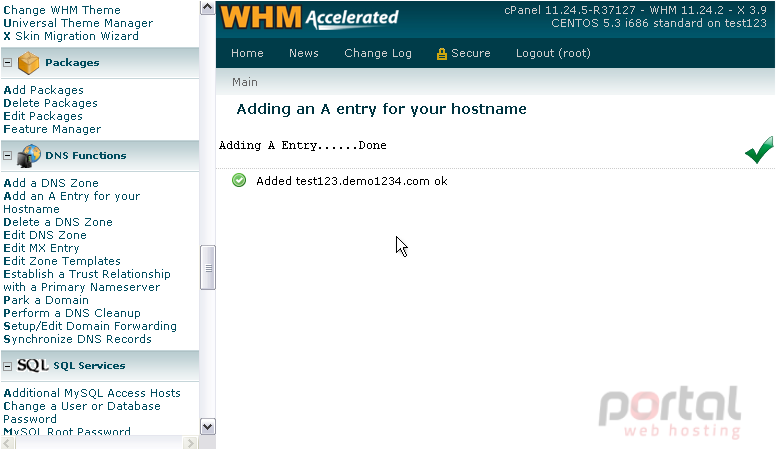The height and width of the screenshot is (450, 776).
Task: Open Delete Packages link
Action: [x=50, y=103]
